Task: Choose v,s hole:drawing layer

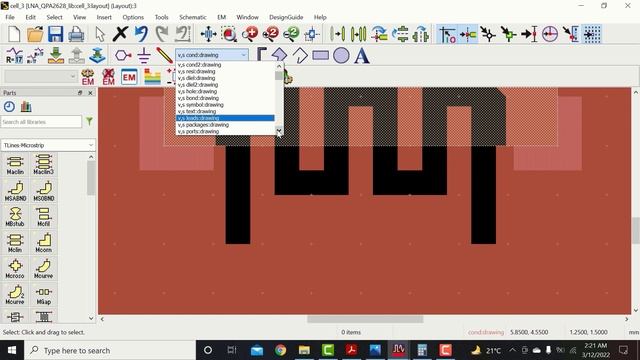Action: pyautogui.click(x=225, y=91)
